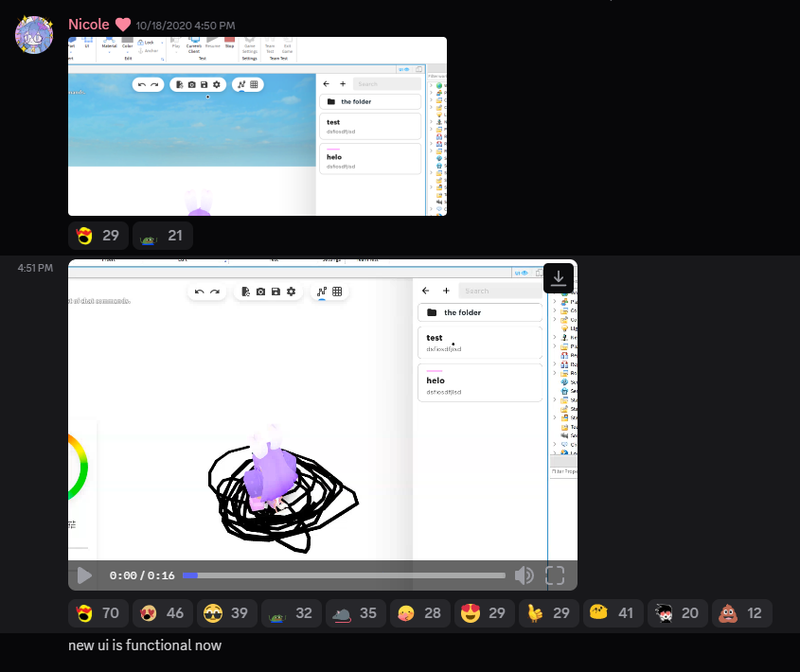800x672 pixels.
Task: Toggle the screaming-face reaction with count 29
Action: point(98,236)
